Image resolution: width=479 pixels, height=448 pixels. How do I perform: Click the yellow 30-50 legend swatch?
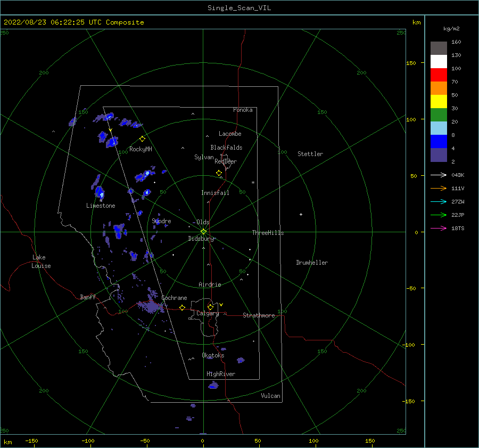(439, 102)
